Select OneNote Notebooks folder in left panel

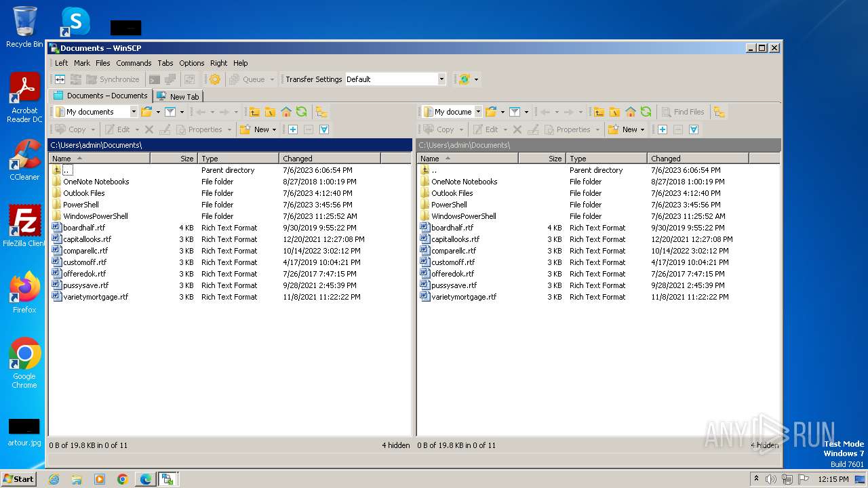click(96, 182)
